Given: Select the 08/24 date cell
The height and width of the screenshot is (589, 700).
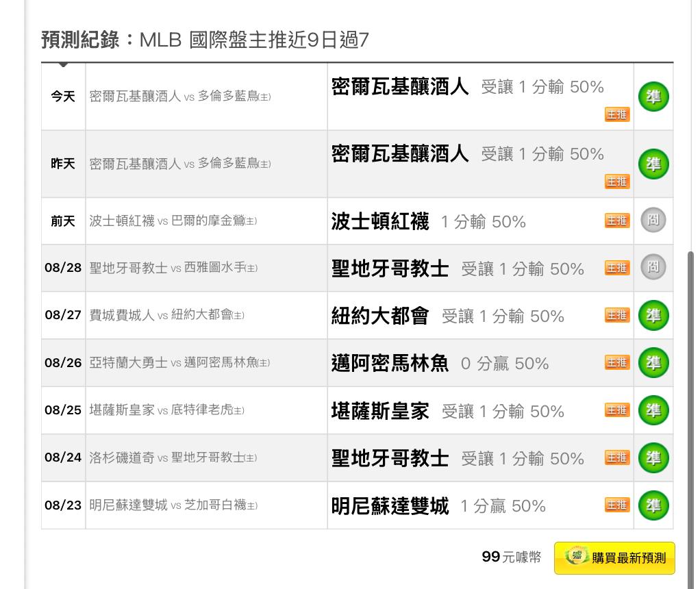Looking at the screenshot, I should click(63, 458).
